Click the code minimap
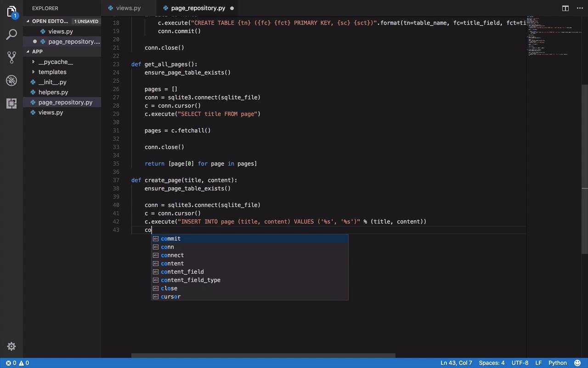Viewport: 588px width, 368px height. [554, 37]
